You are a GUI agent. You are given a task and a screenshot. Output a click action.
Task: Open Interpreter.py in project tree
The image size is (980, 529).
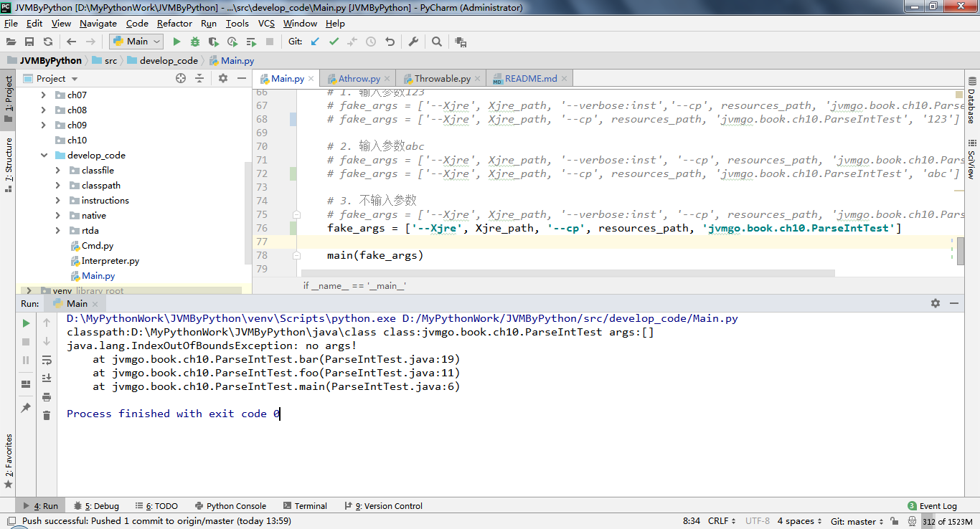coord(110,260)
